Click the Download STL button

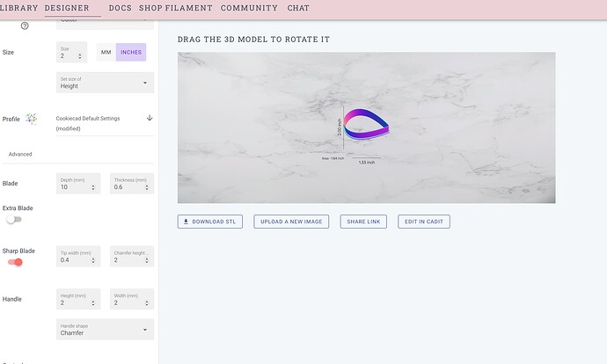tap(210, 222)
